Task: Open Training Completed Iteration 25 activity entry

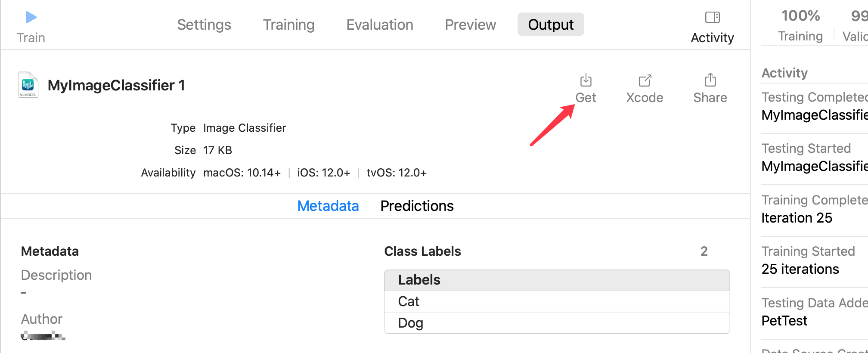Action: click(x=815, y=209)
